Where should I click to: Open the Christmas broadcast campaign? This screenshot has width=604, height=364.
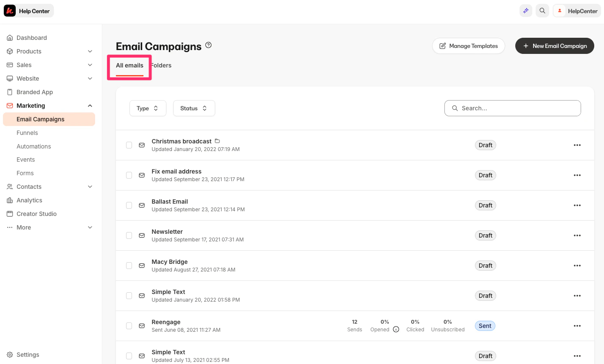[x=182, y=141]
